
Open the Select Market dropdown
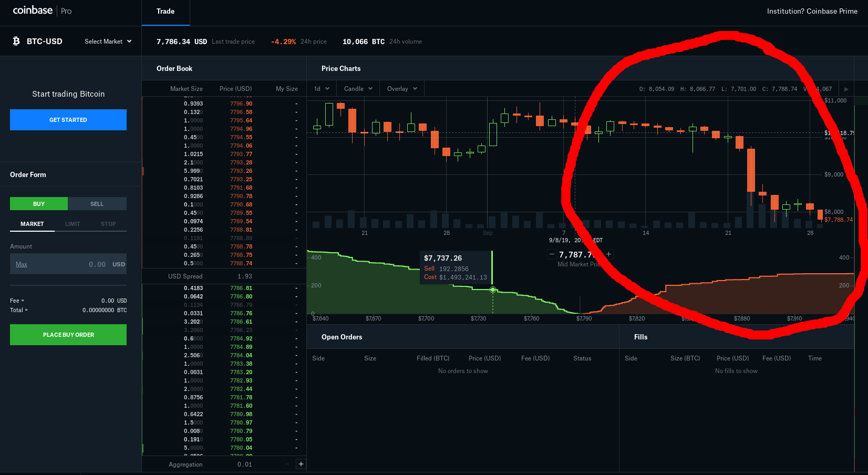pos(108,42)
